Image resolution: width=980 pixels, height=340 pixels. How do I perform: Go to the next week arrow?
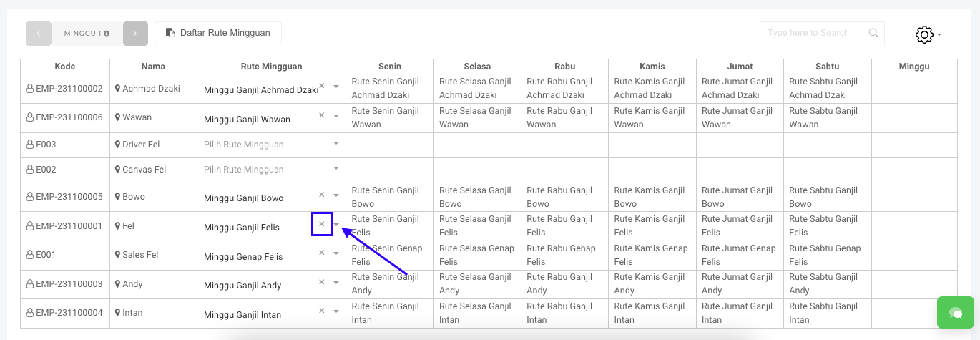[x=135, y=34]
